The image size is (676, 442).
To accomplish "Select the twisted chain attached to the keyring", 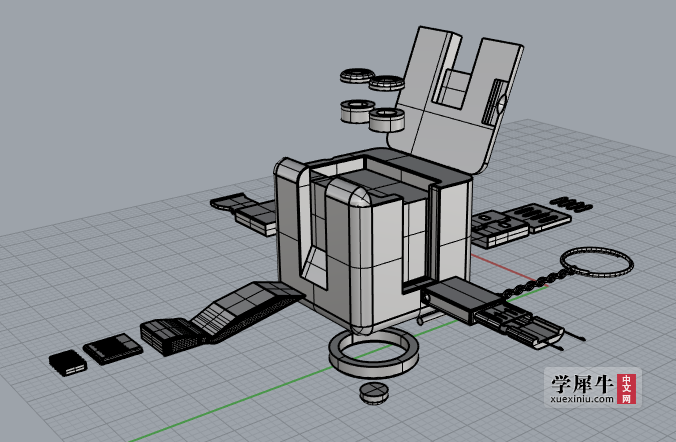I will coord(537,283).
